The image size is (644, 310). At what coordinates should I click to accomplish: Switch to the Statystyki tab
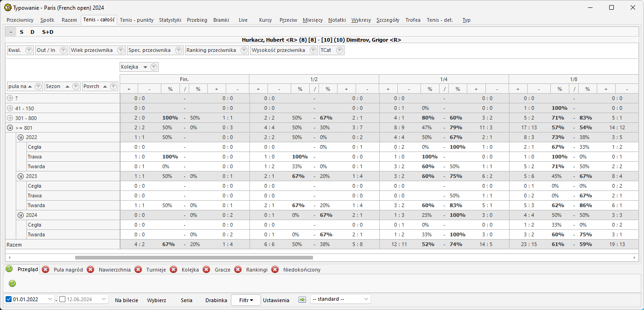tap(170, 20)
